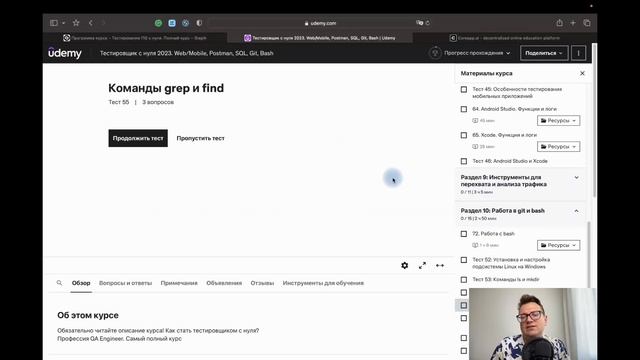Click the bookmark star icon in toolbar

(76, 23)
